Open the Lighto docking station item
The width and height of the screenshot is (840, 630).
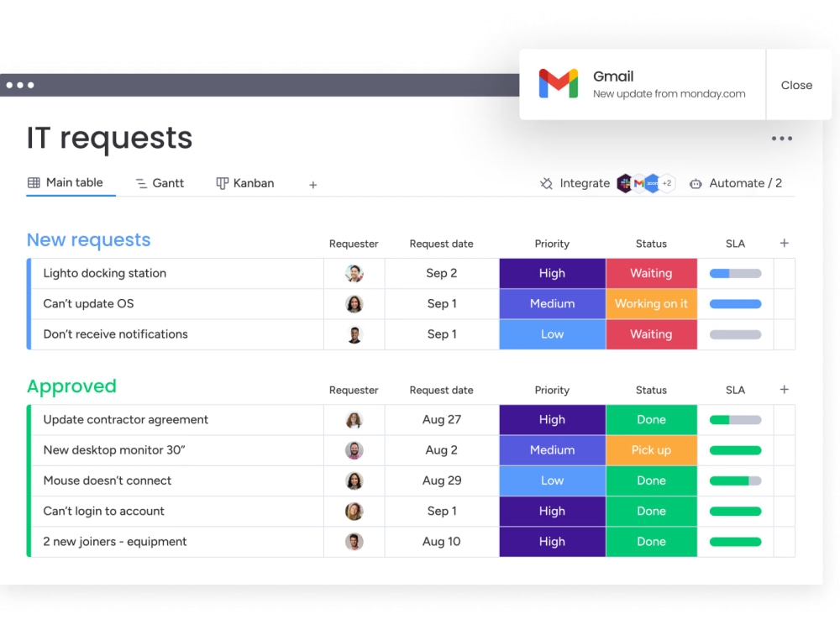(x=104, y=273)
